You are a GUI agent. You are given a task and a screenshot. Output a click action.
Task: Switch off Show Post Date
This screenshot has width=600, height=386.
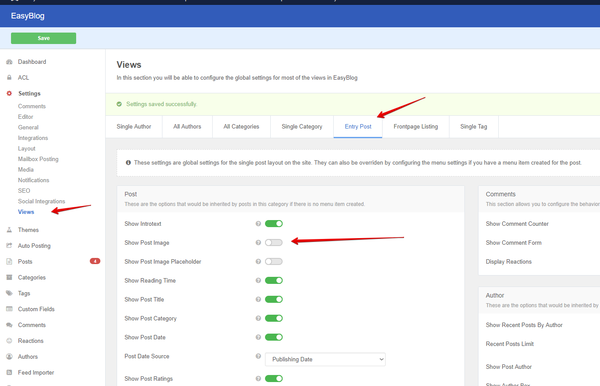(x=274, y=337)
